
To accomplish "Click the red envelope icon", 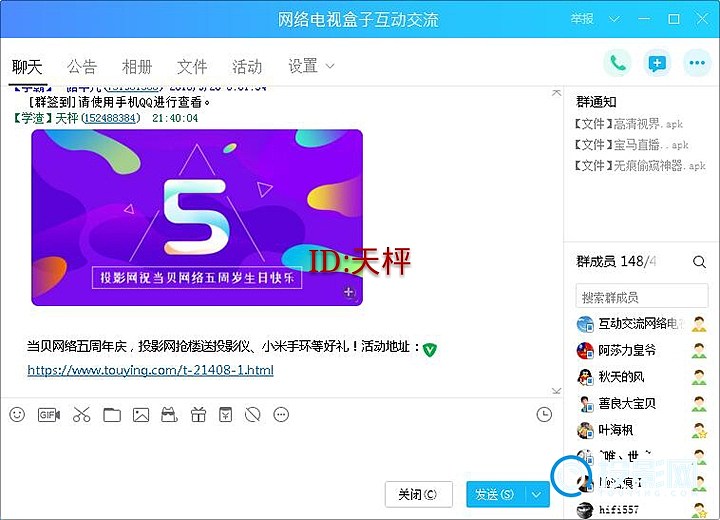I will [x=226, y=414].
